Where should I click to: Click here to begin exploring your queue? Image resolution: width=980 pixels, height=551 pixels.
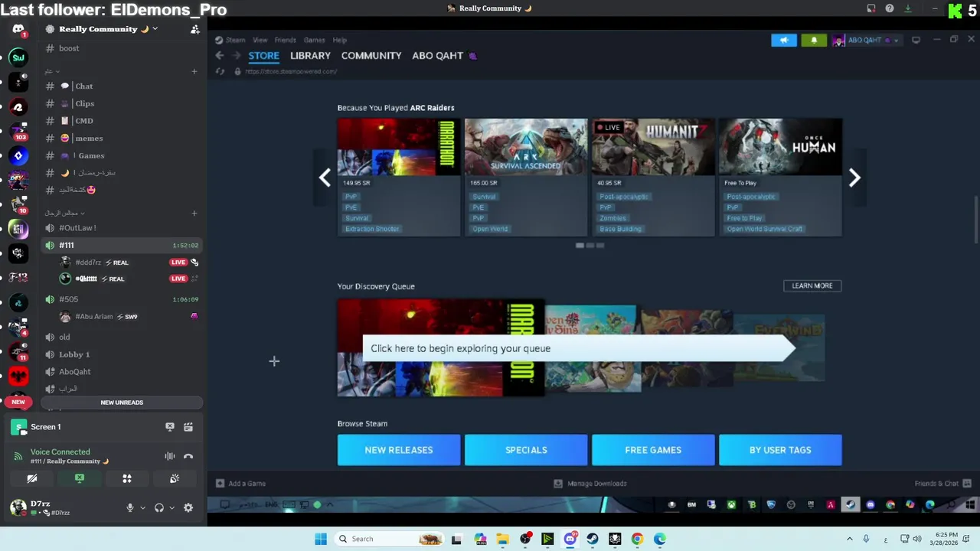pos(578,348)
